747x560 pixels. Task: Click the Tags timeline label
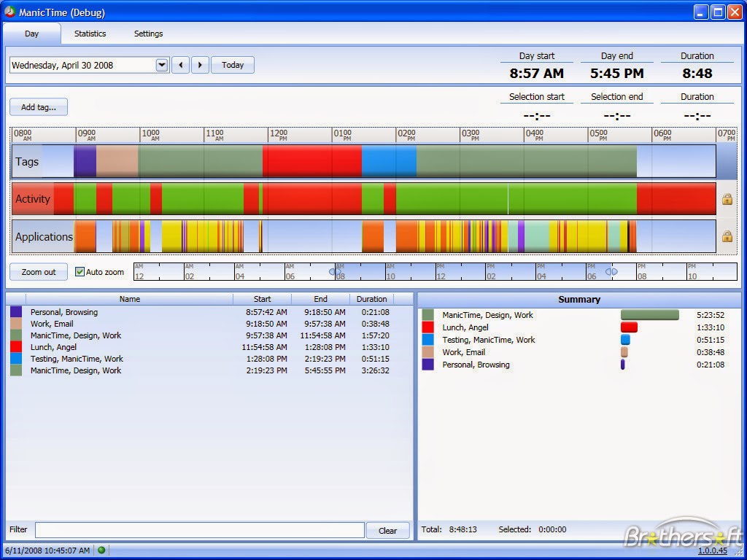(27, 161)
